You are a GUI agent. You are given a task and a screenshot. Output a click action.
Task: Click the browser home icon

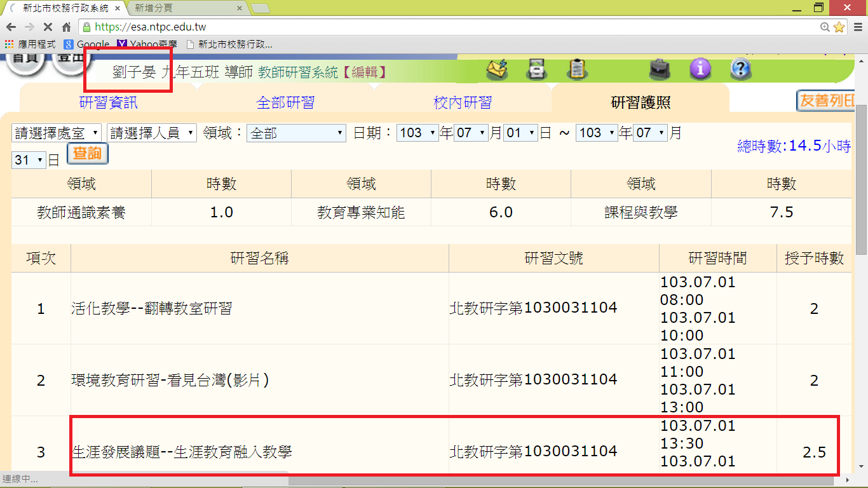tap(66, 27)
